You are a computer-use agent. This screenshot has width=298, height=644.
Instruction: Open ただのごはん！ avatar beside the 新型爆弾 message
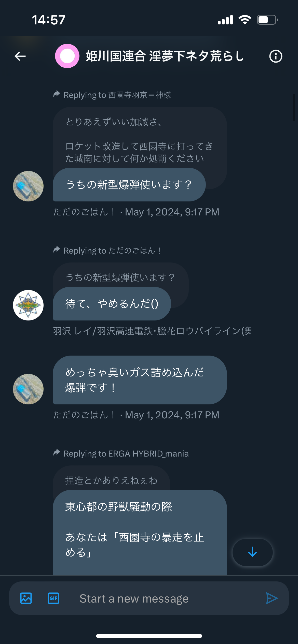tap(28, 186)
